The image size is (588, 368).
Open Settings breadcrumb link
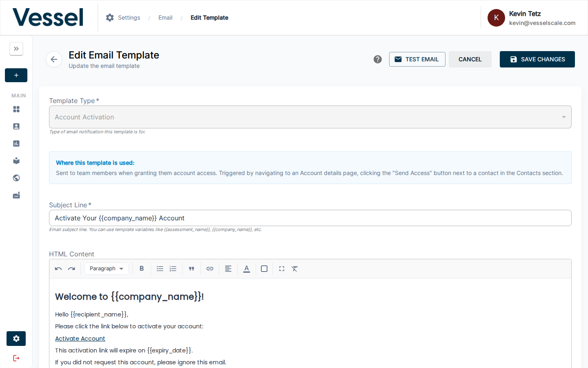pyautogui.click(x=123, y=18)
